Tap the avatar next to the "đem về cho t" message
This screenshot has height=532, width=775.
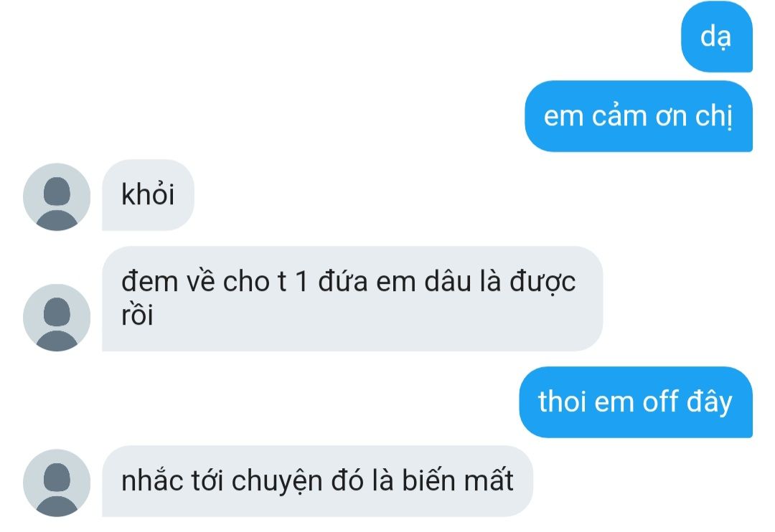pyautogui.click(x=57, y=318)
